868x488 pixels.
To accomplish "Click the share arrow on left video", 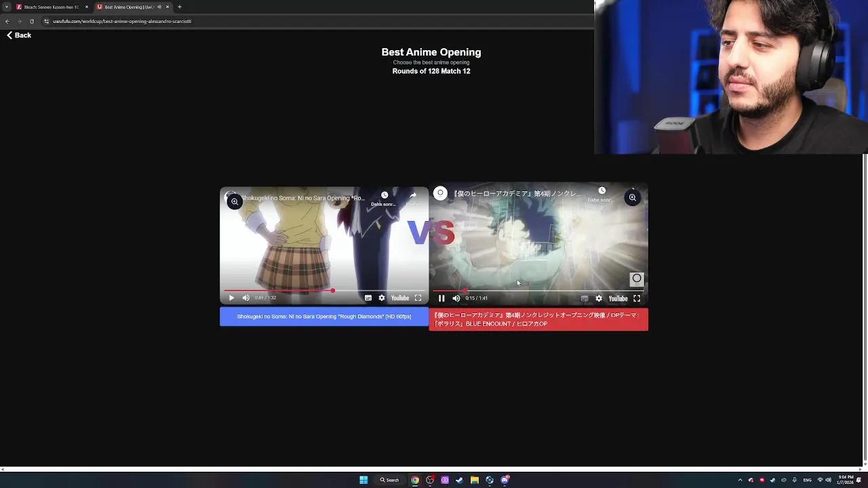I will coord(413,196).
